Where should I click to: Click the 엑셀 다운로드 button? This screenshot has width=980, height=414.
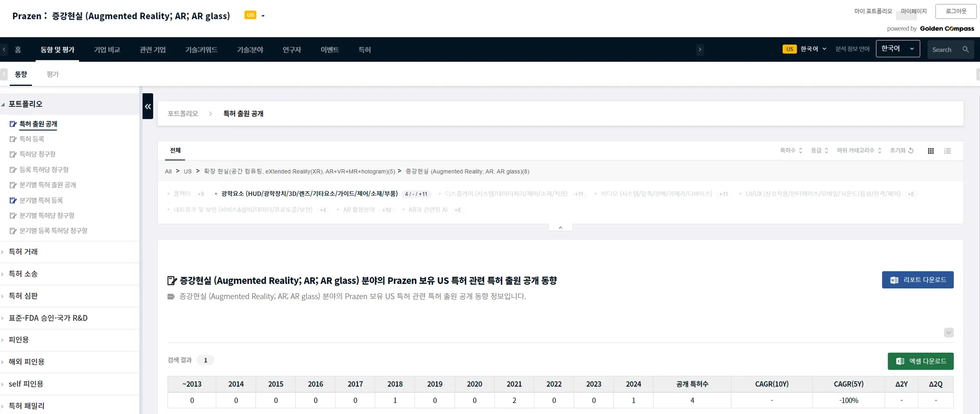pos(921,361)
